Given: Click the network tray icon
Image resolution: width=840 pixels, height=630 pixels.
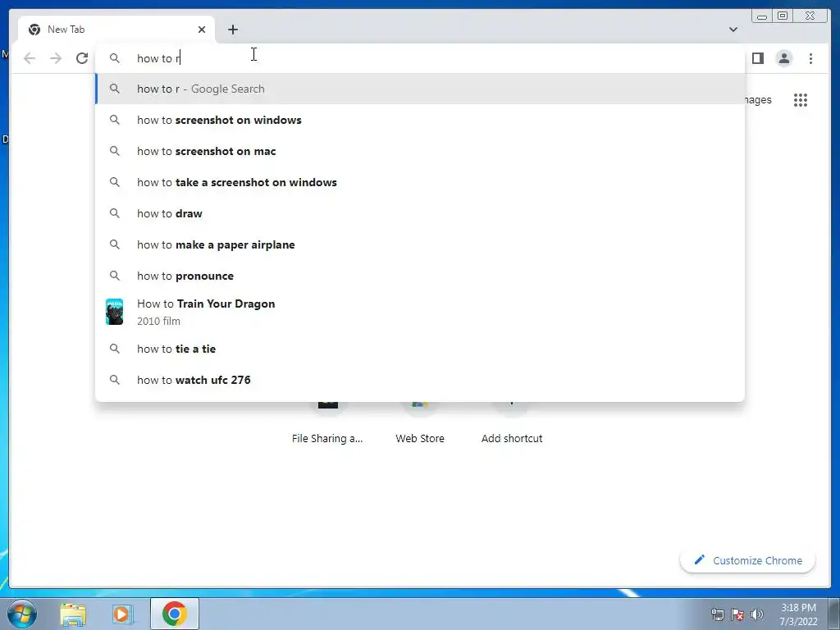Looking at the screenshot, I should (717, 614).
